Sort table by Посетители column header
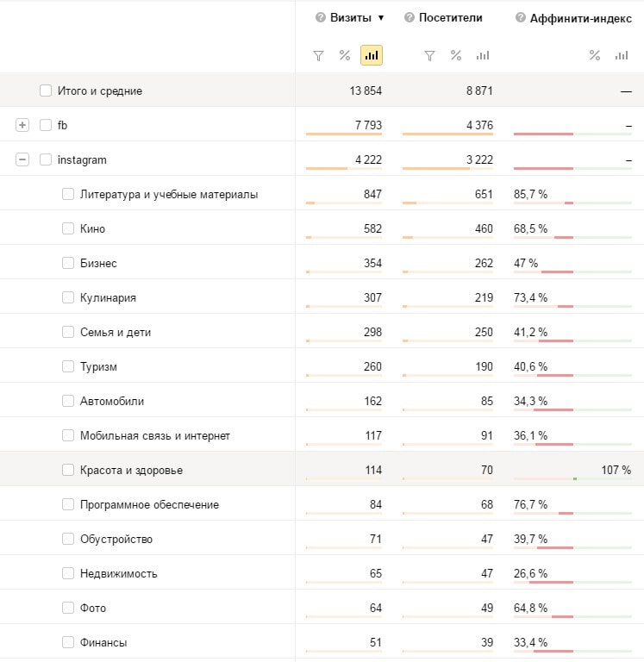This screenshot has width=644, height=662. pos(451,18)
